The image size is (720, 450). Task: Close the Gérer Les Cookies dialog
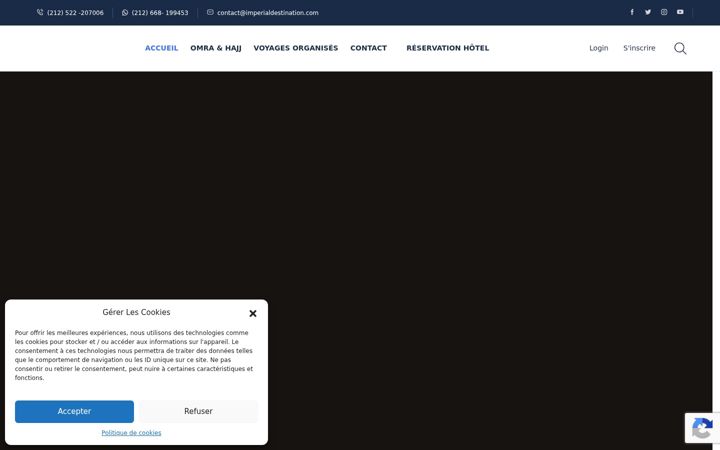coord(253,313)
